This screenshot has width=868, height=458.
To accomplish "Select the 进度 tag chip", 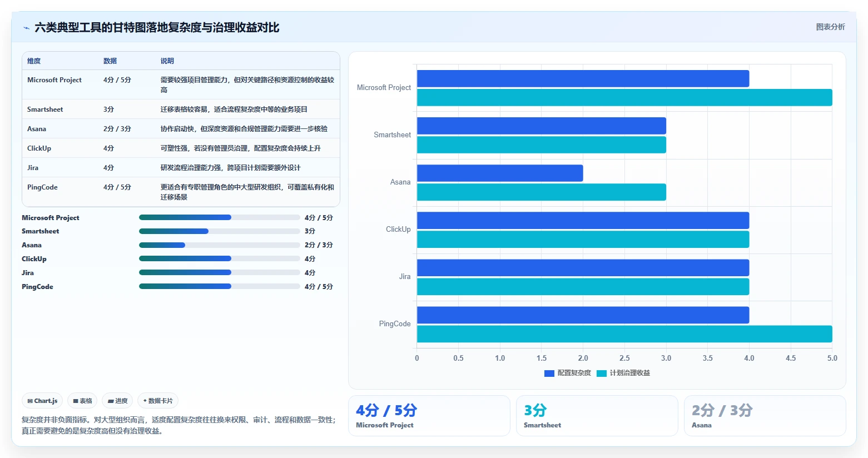I will tap(117, 401).
